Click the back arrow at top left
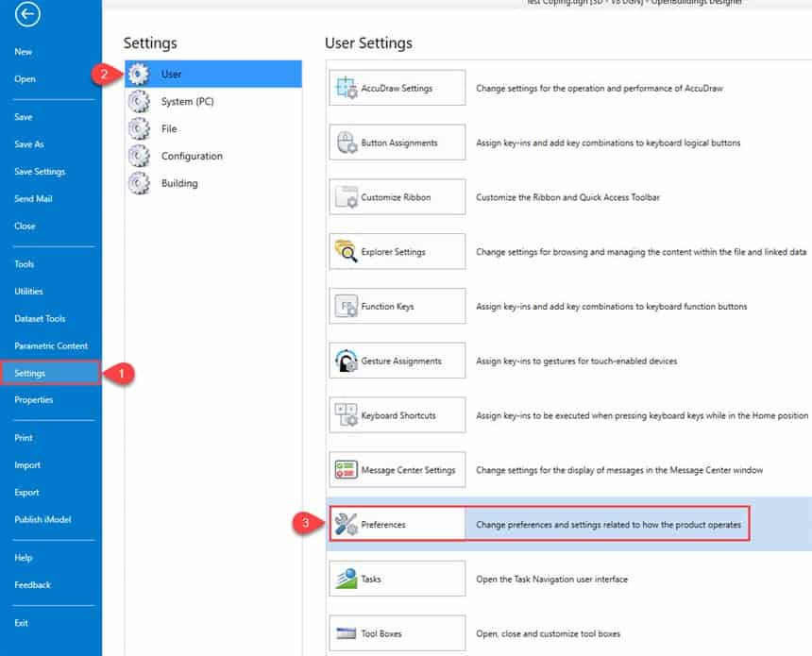Screen dimensions: 812x656 point(26,15)
